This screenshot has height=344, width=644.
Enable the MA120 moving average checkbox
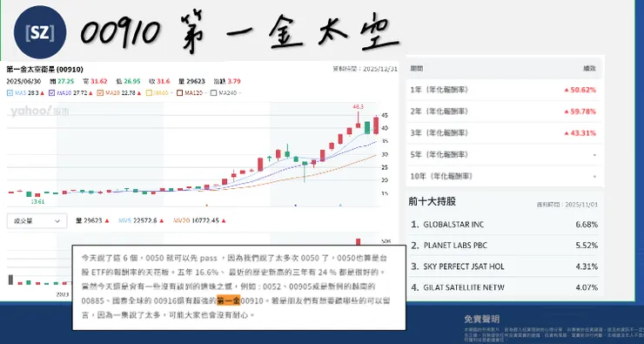click(x=179, y=93)
